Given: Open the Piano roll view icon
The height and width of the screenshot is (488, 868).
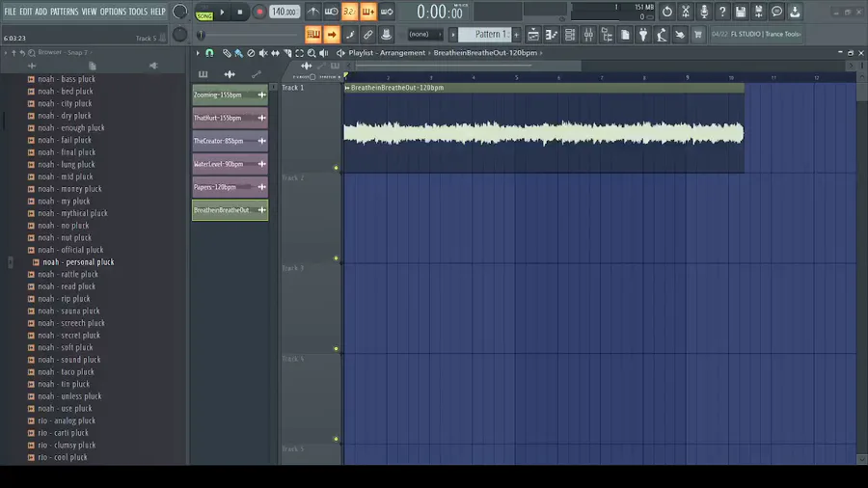Looking at the screenshot, I should [552, 35].
